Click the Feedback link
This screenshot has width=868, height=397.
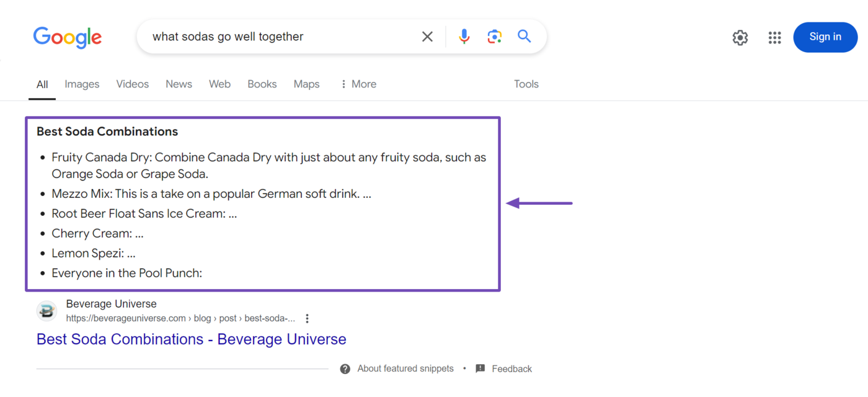tap(511, 368)
